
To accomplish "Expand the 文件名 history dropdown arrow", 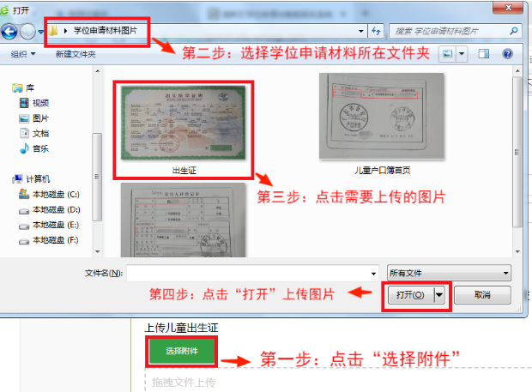I will (x=373, y=274).
